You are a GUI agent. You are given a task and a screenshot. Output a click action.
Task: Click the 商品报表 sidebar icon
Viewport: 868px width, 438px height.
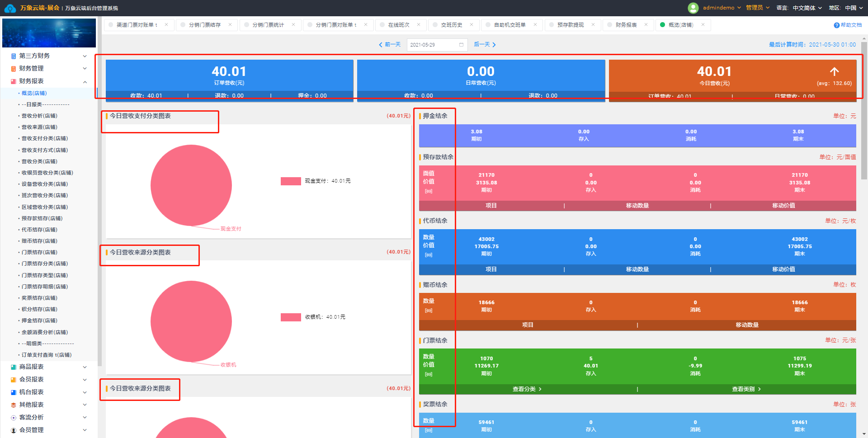point(14,367)
